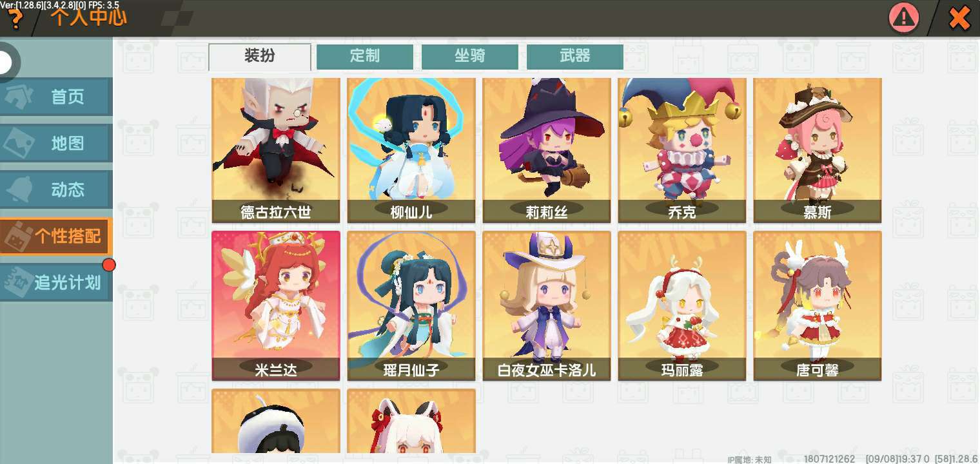Select the highlighted 米兰达 skin
This screenshot has width=980, height=464.
276,305
